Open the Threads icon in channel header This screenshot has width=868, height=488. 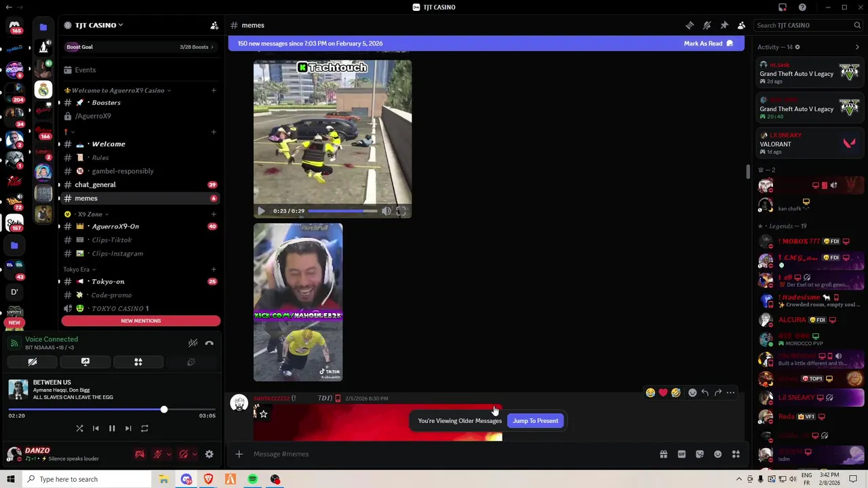(x=690, y=25)
